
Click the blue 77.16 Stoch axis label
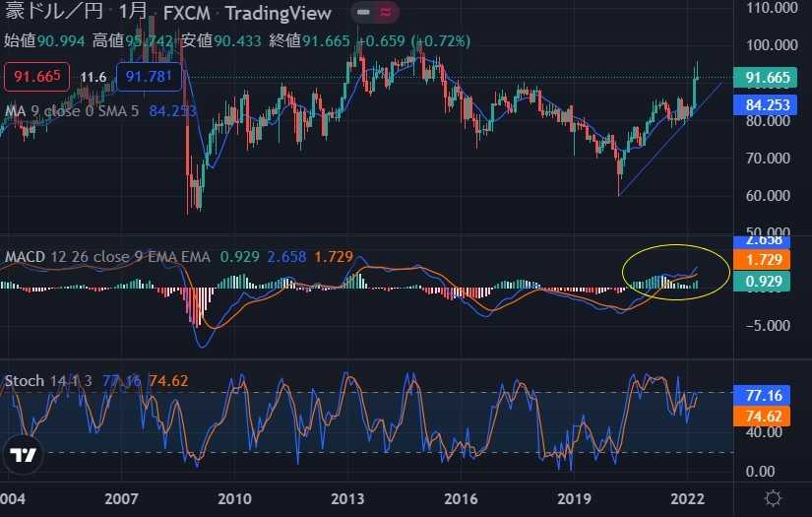pos(762,395)
